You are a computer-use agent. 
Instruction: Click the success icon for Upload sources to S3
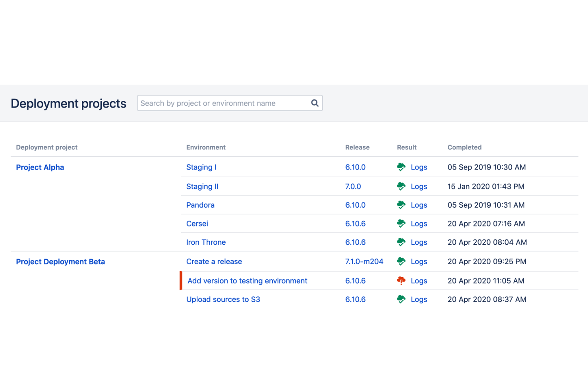(401, 299)
